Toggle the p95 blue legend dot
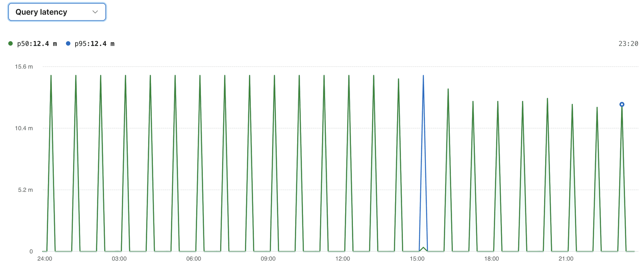The height and width of the screenshot is (267, 644). tap(68, 44)
